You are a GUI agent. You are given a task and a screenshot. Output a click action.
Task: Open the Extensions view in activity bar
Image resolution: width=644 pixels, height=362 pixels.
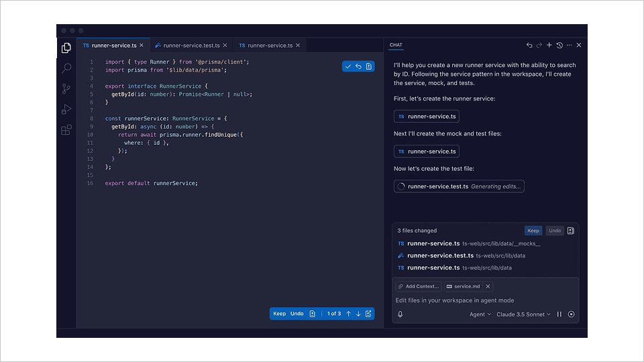point(66,130)
